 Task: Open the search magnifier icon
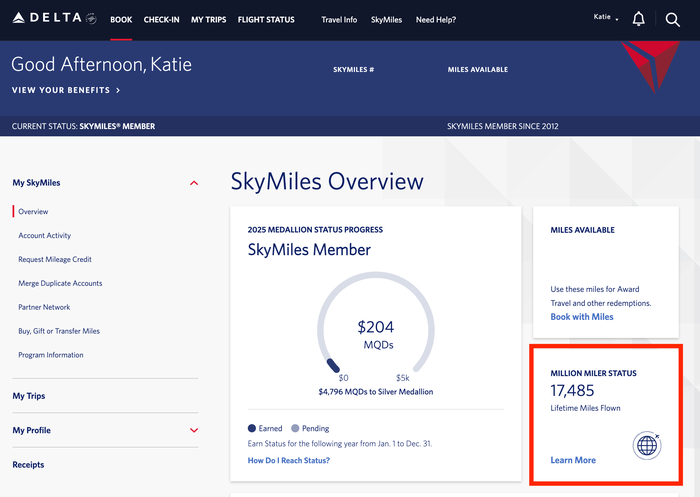672,20
